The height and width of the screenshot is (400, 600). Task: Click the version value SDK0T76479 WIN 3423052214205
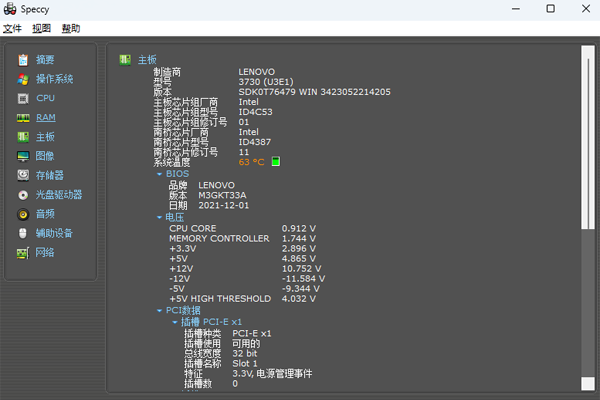pos(315,92)
